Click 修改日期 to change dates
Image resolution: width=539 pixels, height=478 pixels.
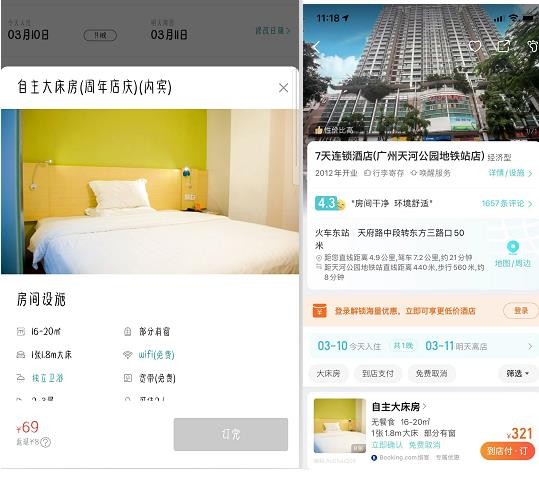pos(272,31)
